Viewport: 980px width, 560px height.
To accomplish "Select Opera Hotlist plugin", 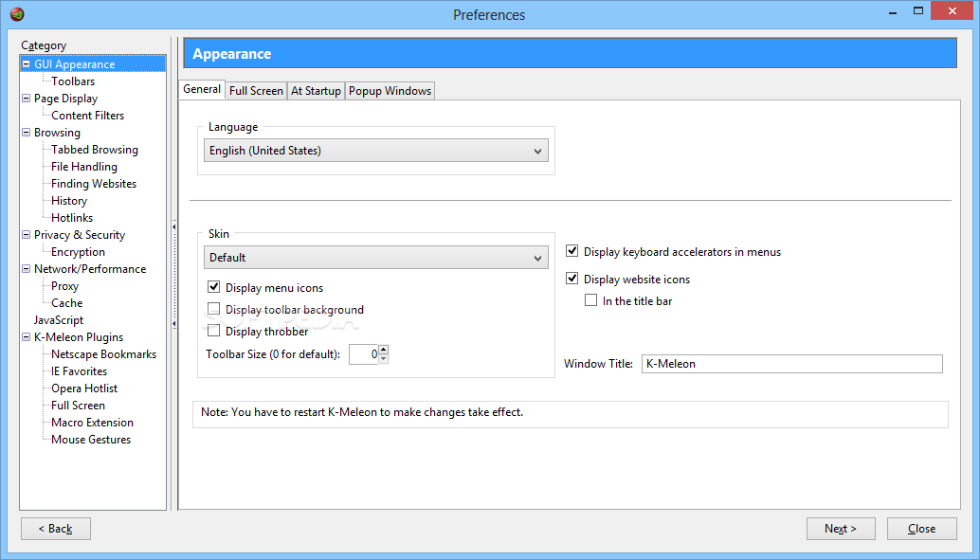I will 84,388.
